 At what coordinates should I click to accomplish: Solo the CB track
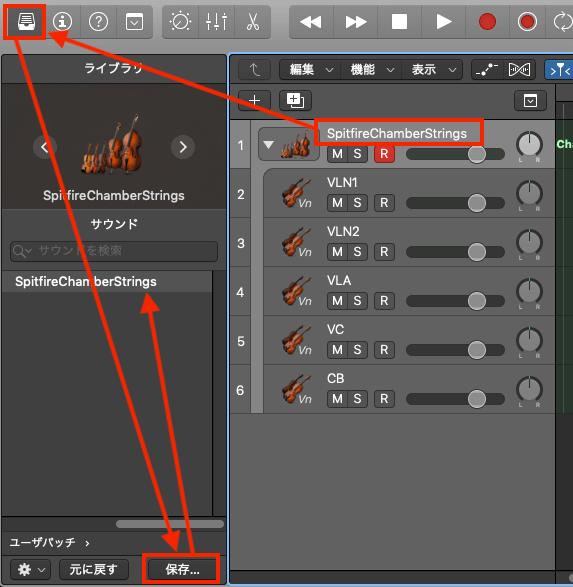pyautogui.click(x=357, y=399)
